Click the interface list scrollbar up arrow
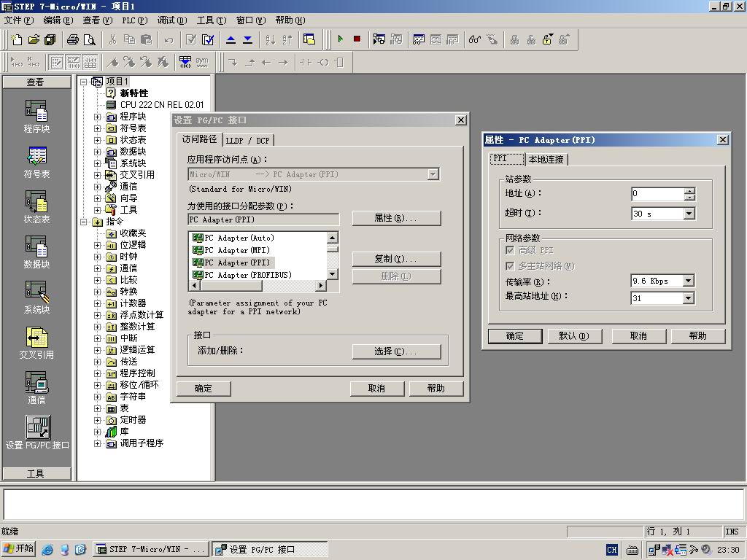 (333, 237)
